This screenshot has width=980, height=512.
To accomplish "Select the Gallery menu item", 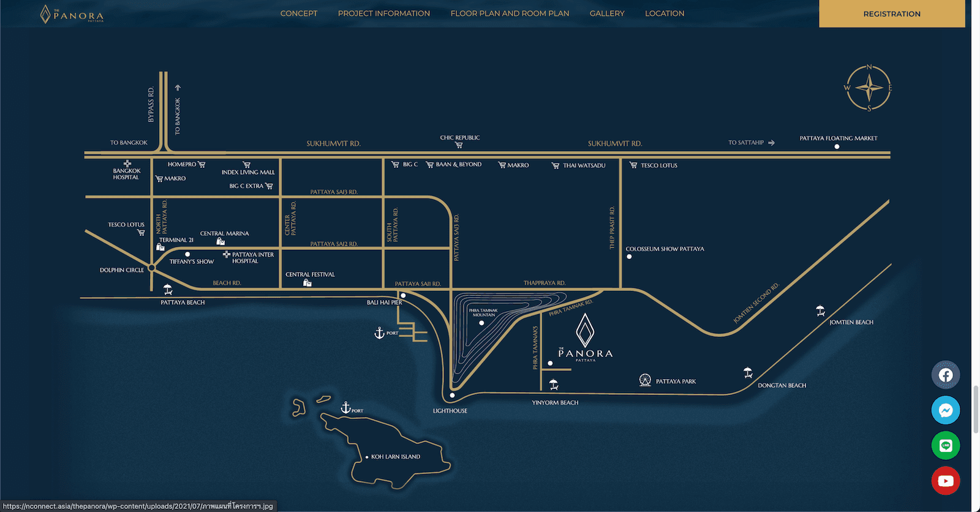I will tap(607, 13).
